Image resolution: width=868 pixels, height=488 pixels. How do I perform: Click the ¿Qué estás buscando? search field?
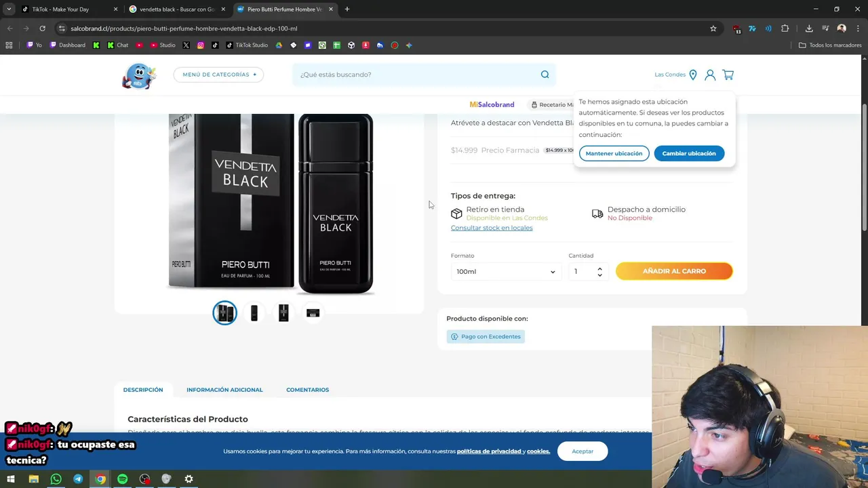(417, 75)
